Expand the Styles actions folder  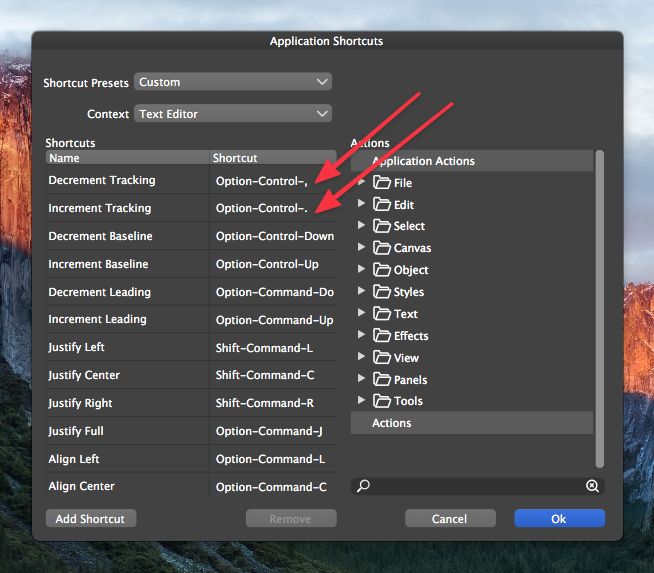361,291
